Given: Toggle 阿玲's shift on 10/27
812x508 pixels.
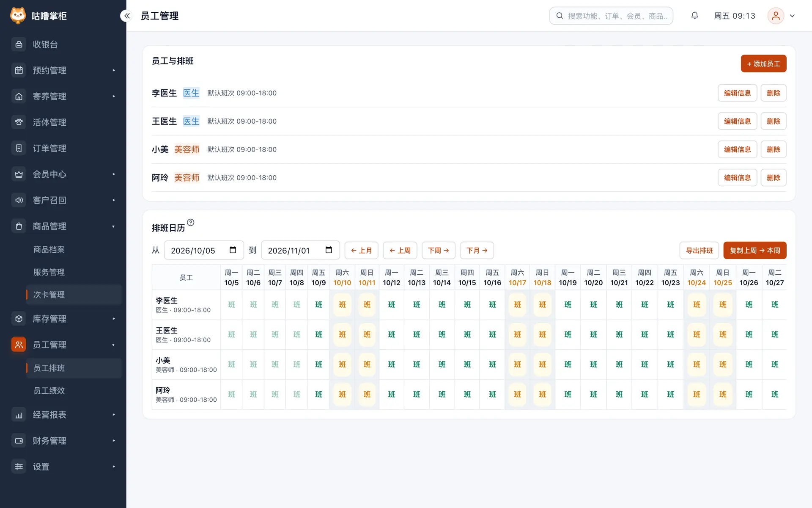Looking at the screenshot, I should pyautogui.click(x=775, y=395).
